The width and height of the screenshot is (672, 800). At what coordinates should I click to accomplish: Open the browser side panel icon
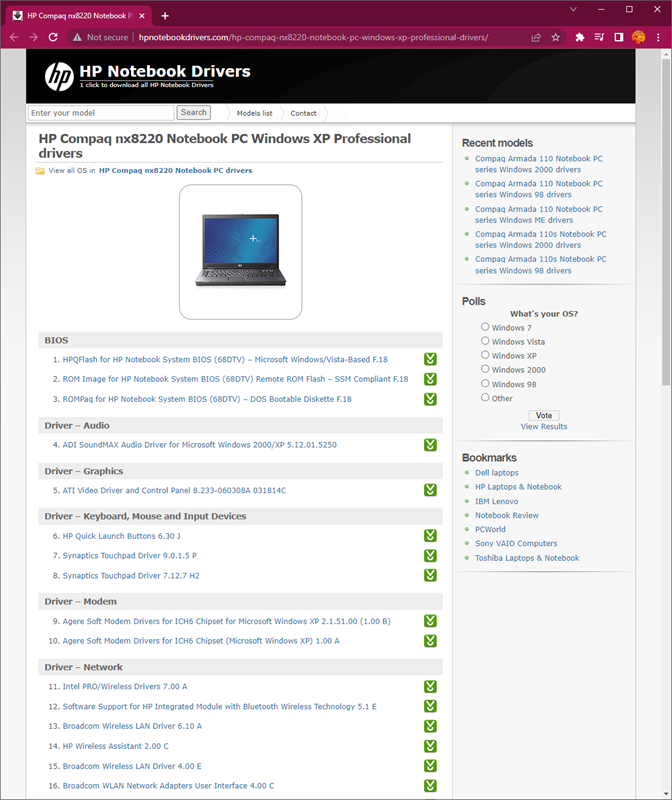coord(618,37)
